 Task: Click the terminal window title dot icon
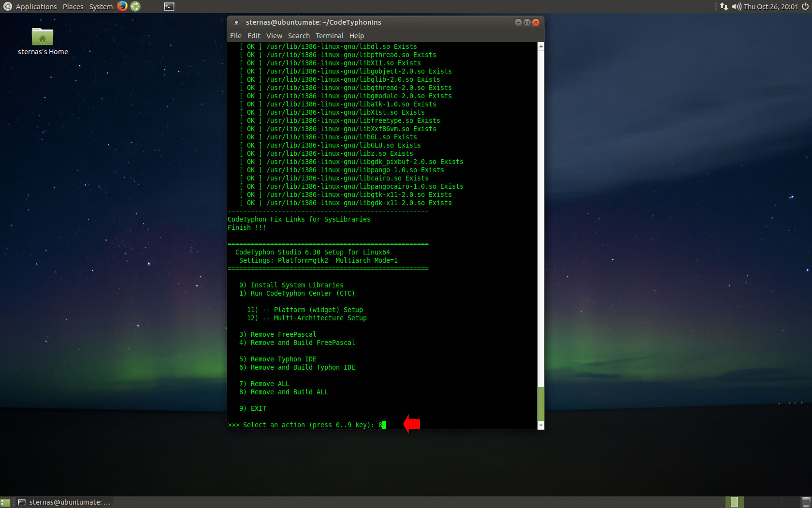tap(236, 22)
